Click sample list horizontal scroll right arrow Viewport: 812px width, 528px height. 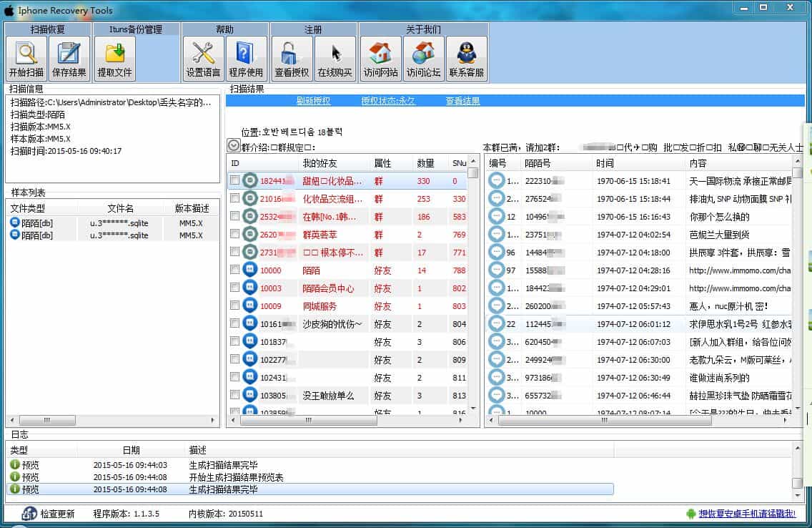(212, 420)
